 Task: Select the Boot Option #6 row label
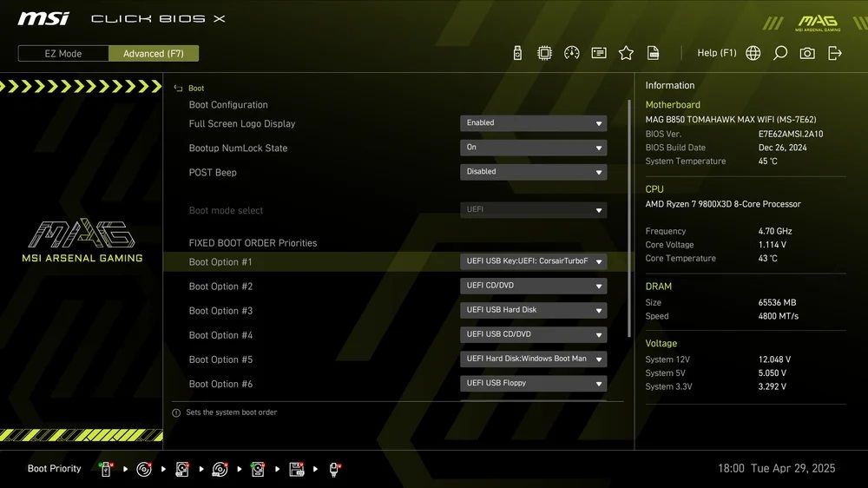coord(220,384)
